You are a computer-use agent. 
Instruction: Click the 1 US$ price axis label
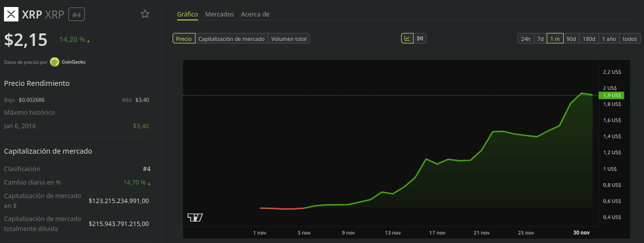[610, 169]
